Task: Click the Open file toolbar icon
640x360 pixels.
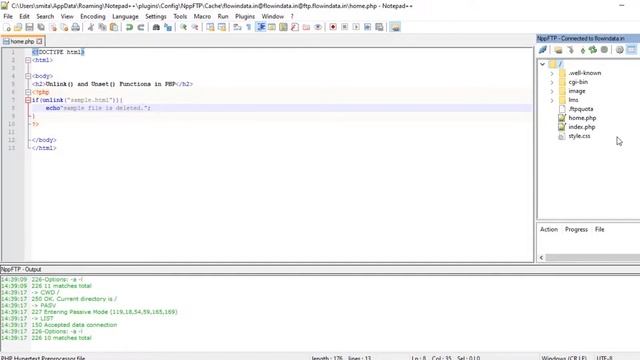Action: tap(18, 27)
